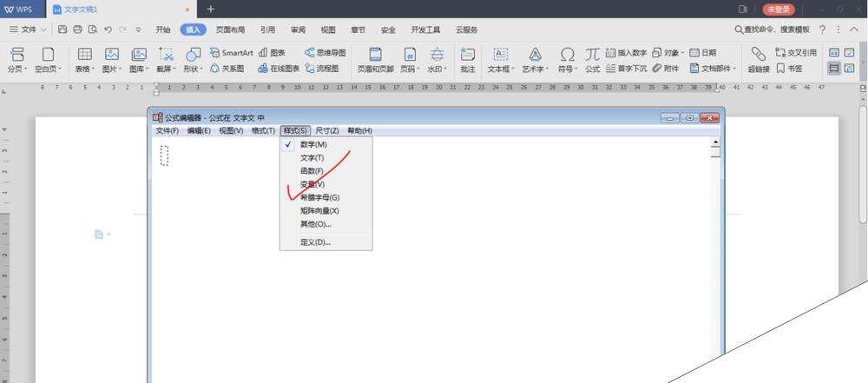Image resolution: width=868 pixels, height=383 pixels.
Task: Insert an Online Chart (在线图表)
Action: 279,68
